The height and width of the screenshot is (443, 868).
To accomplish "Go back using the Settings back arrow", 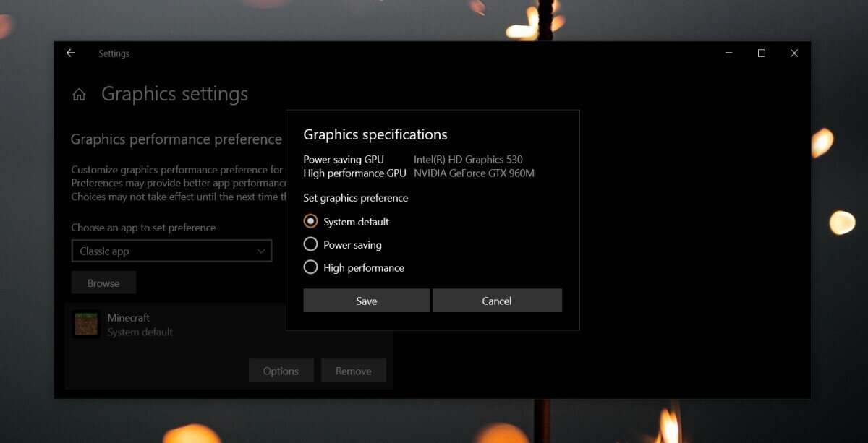I will pos(71,53).
